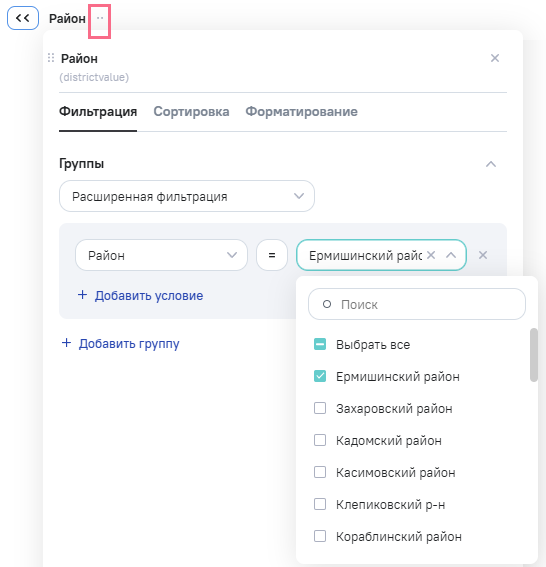Image resolution: width=546 pixels, height=567 pixels.
Task: Close the Район settings panel
Action: [x=495, y=58]
